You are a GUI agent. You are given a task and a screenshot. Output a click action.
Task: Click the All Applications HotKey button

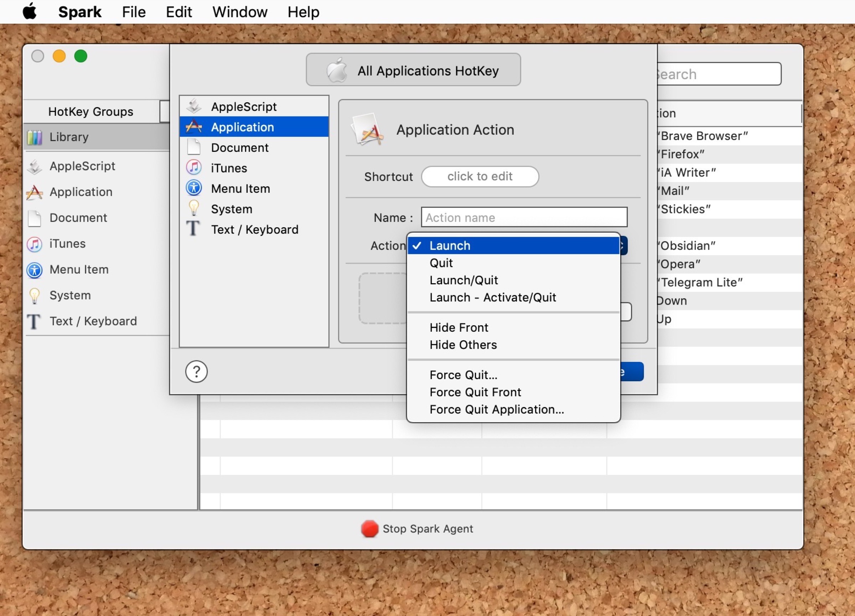click(413, 70)
